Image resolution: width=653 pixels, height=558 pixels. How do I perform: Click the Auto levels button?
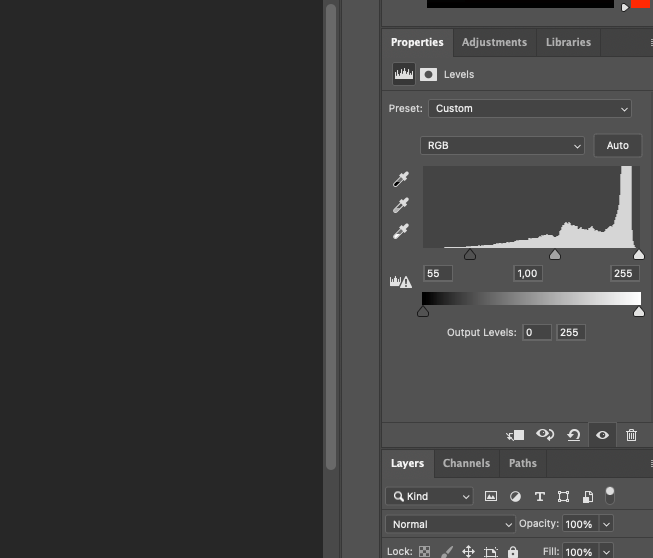(x=618, y=146)
